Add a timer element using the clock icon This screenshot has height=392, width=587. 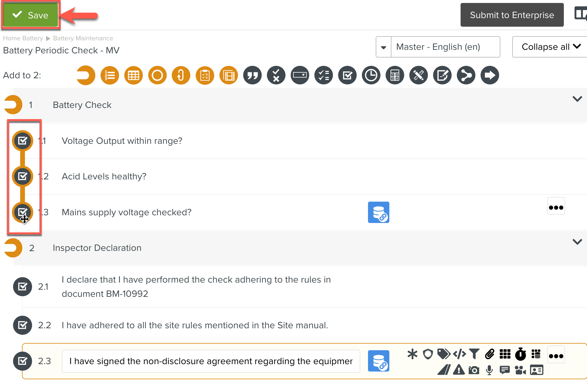(x=371, y=75)
